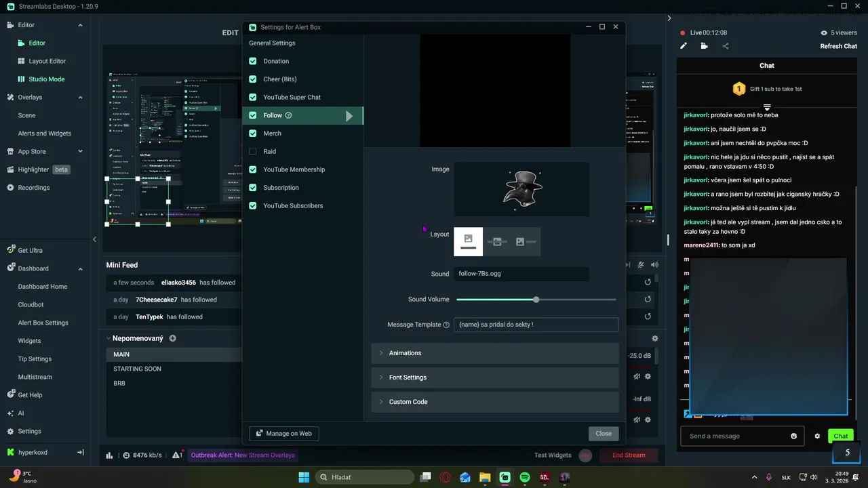Send message with Chat button

coord(841,436)
